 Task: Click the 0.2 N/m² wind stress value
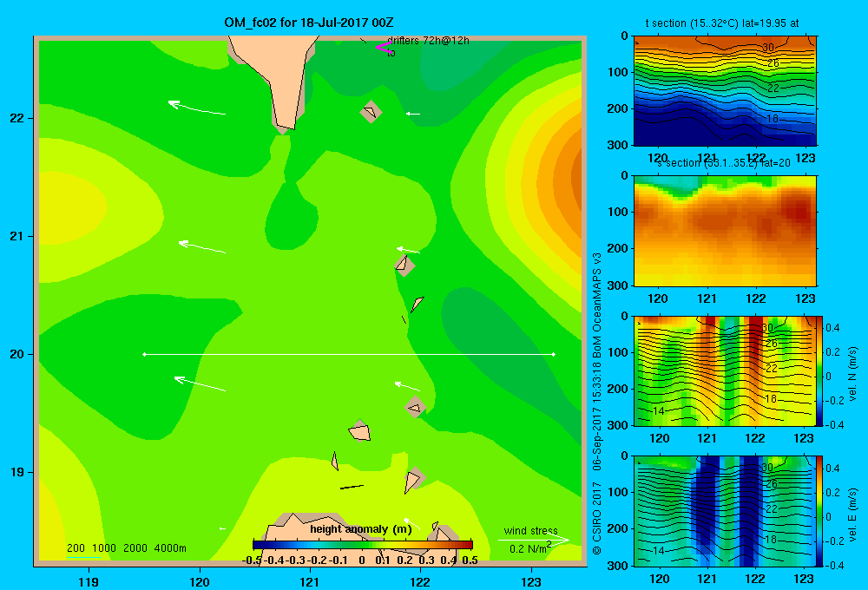530,548
